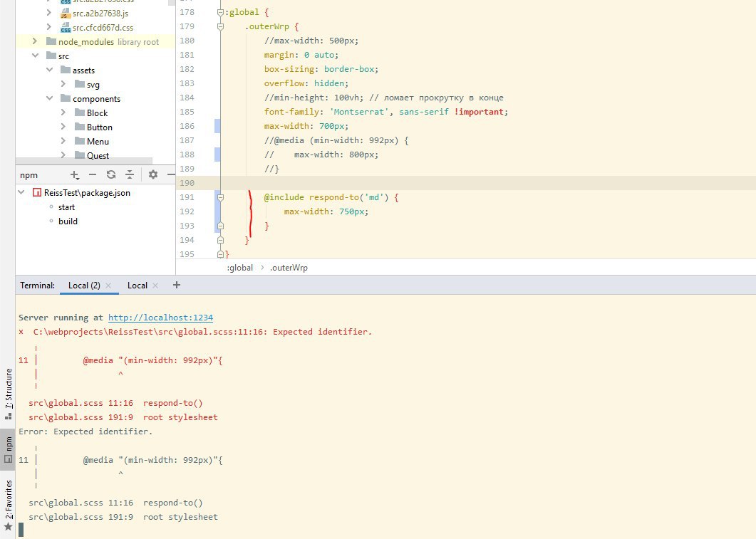Expand the Block folder
Screen dimensions: 756x539
coord(63,112)
